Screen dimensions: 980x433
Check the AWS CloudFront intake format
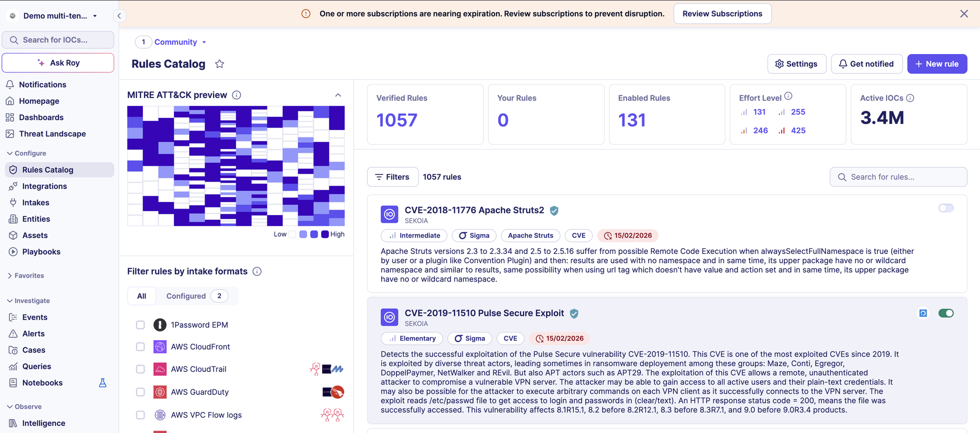coord(140,347)
